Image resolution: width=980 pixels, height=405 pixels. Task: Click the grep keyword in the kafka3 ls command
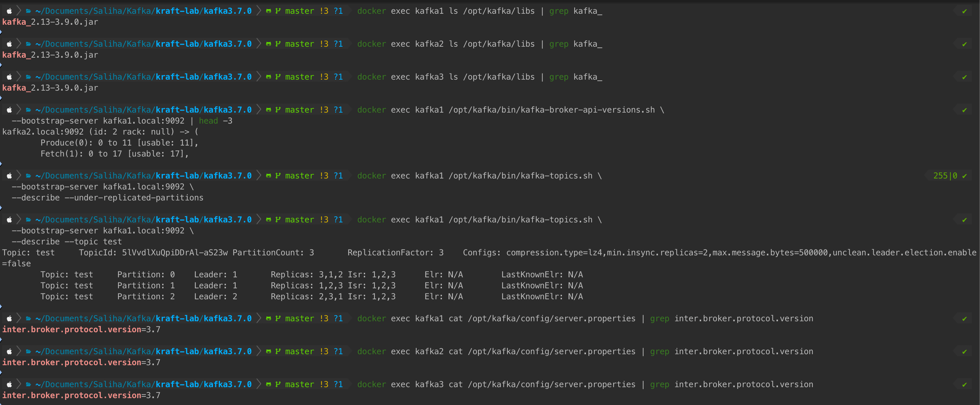point(559,77)
